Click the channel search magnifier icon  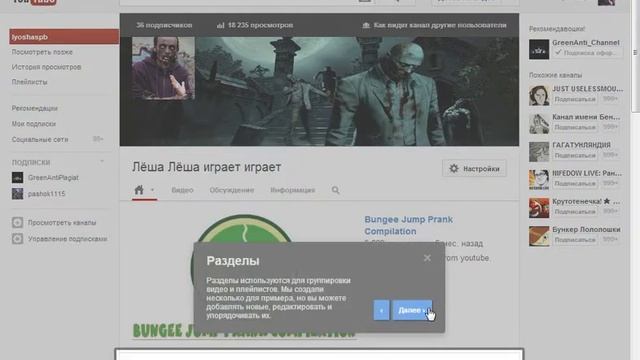point(336,190)
